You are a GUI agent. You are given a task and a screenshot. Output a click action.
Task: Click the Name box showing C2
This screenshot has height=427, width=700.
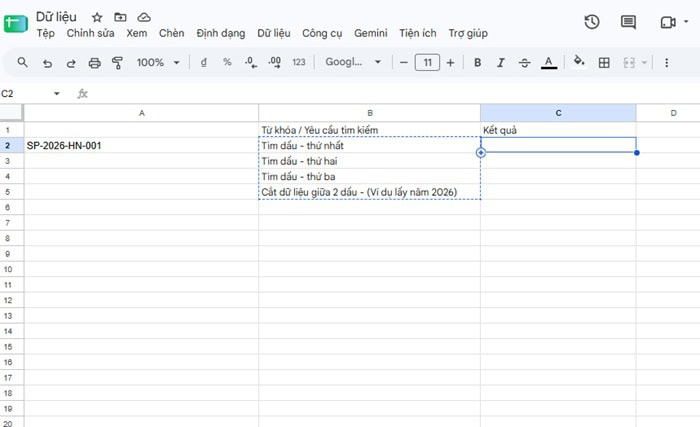[x=26, y=93]
